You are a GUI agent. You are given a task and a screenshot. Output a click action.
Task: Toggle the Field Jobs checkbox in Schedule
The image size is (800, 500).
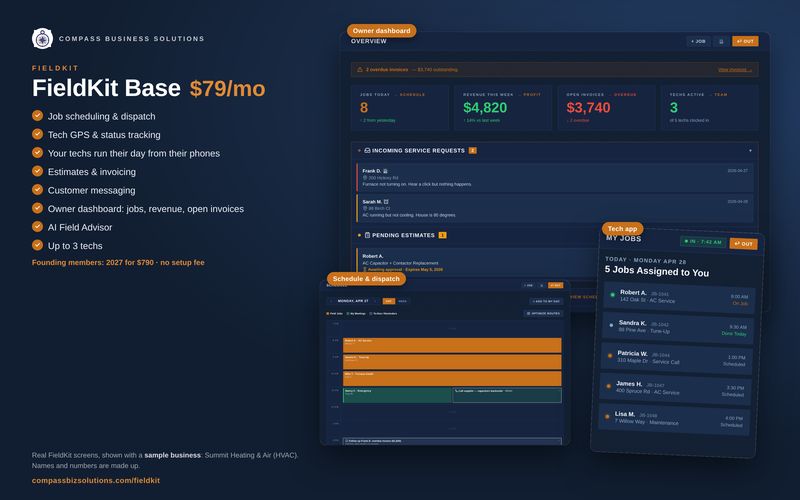tap(328, 313)
